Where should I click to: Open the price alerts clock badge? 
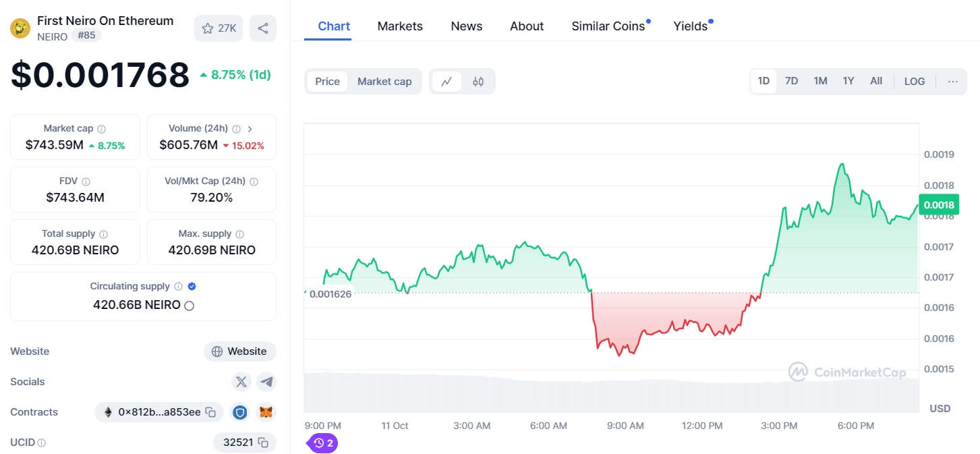[322, 443]
